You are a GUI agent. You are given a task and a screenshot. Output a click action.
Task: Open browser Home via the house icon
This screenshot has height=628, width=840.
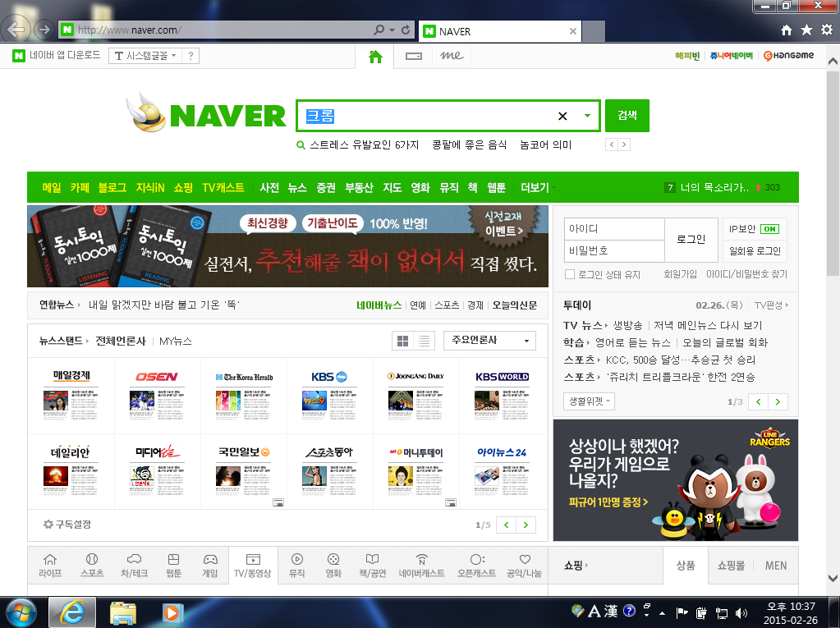pyautogui.click(x=786, y=30)
